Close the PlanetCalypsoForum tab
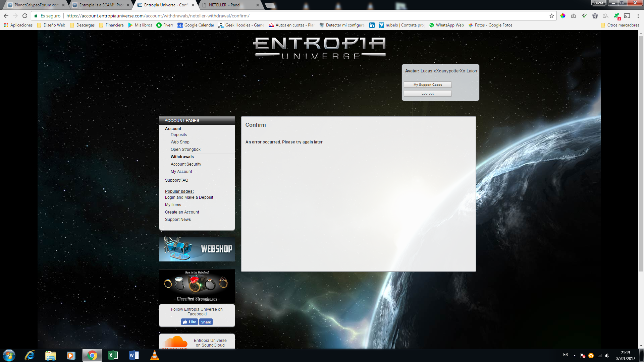 (63, 5)
